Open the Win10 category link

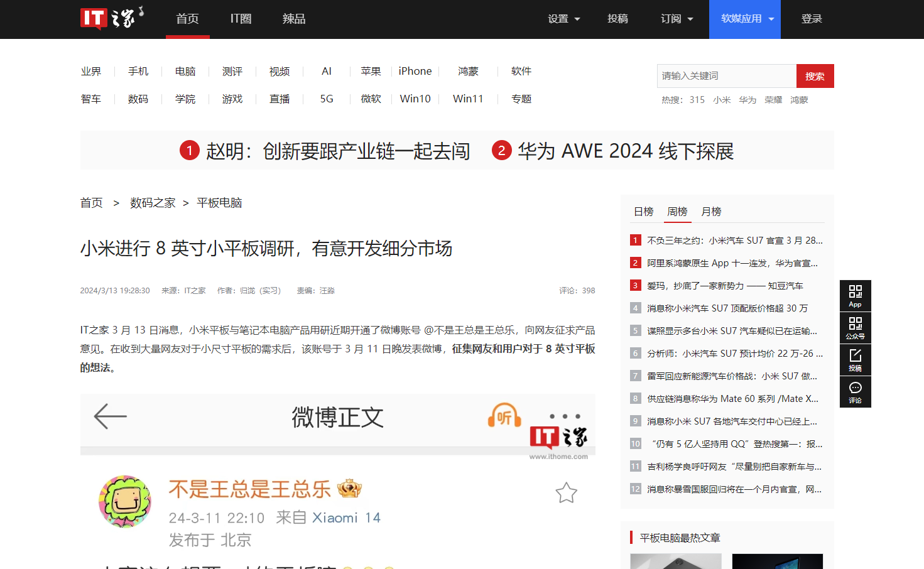pyautogui.click(x=415, y=99)
